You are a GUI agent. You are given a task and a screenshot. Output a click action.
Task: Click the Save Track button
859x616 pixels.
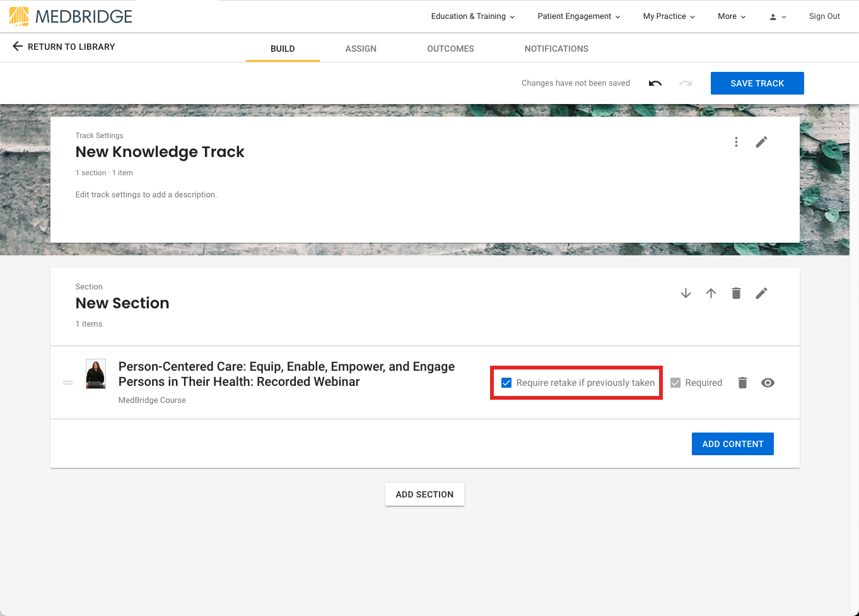(757, 83)
